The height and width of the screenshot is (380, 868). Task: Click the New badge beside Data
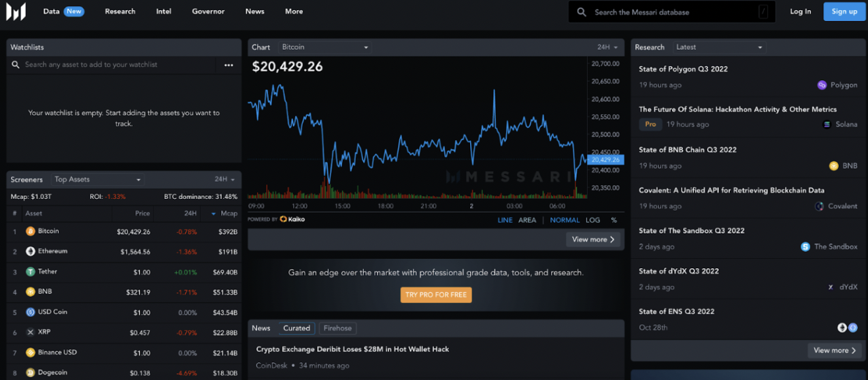pos(74,12)
